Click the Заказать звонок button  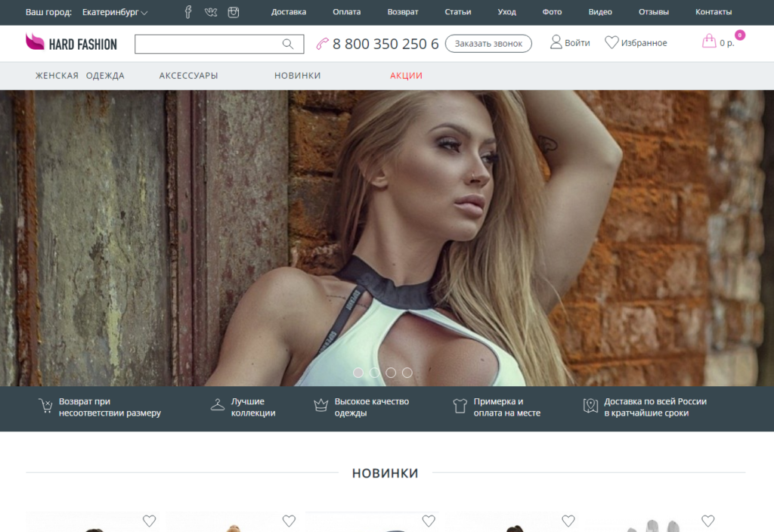(x=488, y=43)
